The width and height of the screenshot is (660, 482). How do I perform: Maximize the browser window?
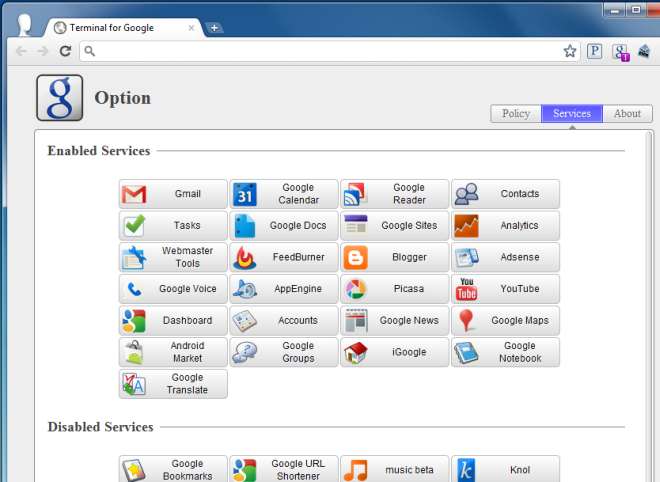click(636, 10)
